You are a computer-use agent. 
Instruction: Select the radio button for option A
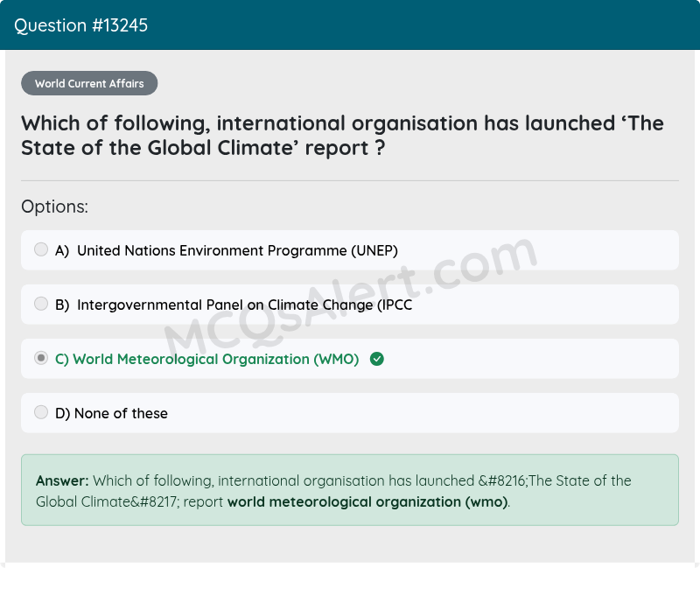click(41, 250)
